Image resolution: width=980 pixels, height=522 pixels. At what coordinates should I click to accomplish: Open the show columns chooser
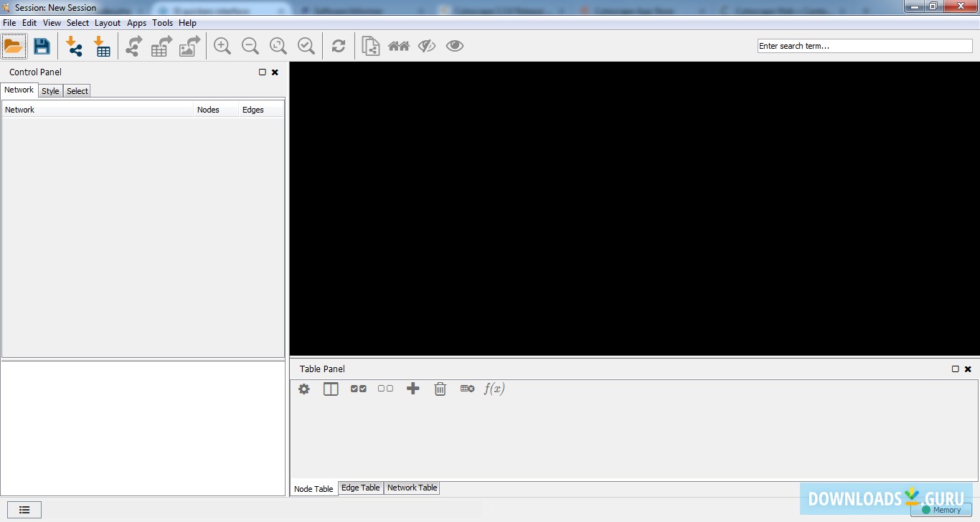(331, 389)
